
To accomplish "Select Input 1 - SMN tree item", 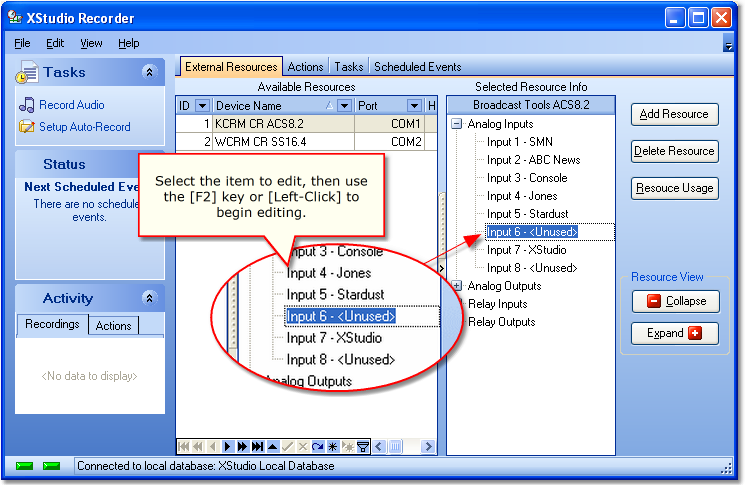I will point(520,142).
